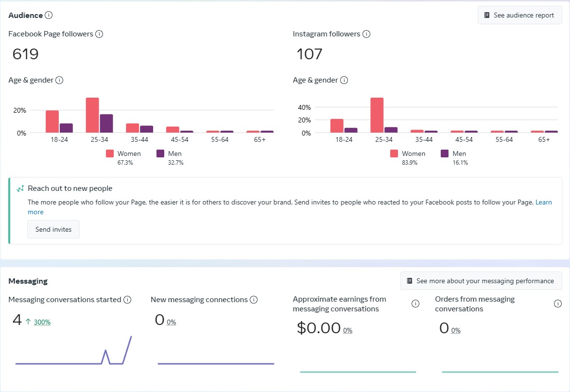
Task: Click the Messaging conversations started line chart
Action: point(73,357)
